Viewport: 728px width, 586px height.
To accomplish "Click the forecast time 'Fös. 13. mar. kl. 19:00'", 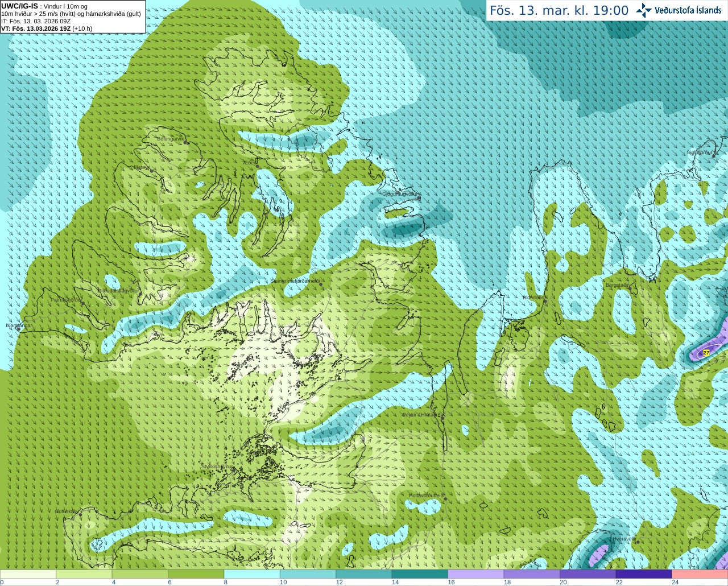I will point(559,10).
